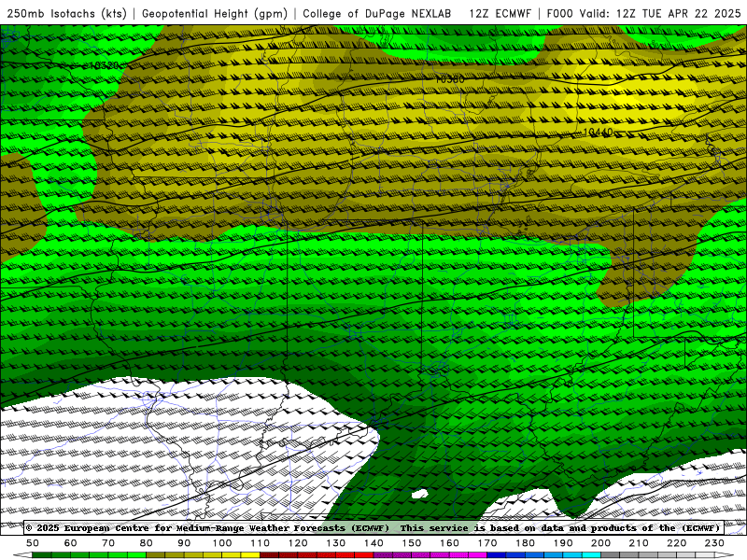Click the 'F000' forecast hour label

[559, 13]
